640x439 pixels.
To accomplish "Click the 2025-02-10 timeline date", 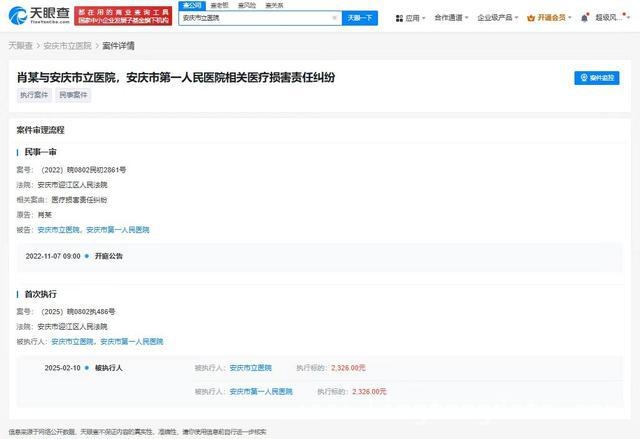I will pyautogui.click(x=62, y=368).
